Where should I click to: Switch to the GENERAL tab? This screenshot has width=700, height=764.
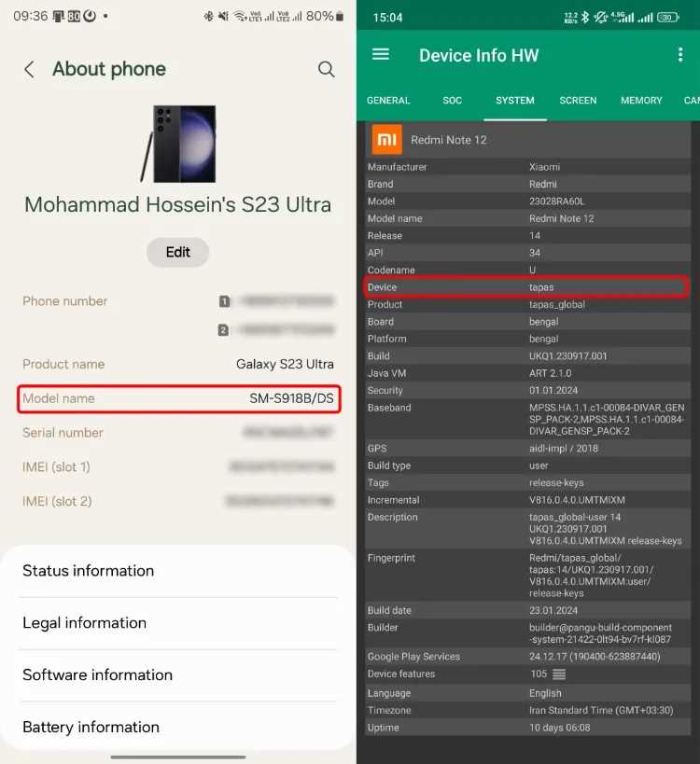388,101
